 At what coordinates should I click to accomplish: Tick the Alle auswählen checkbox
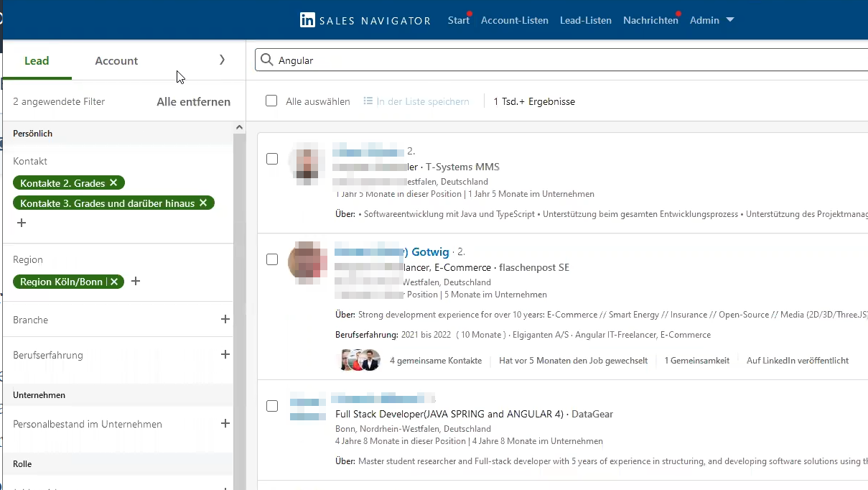pyautogui.click(x=271, y=101)
